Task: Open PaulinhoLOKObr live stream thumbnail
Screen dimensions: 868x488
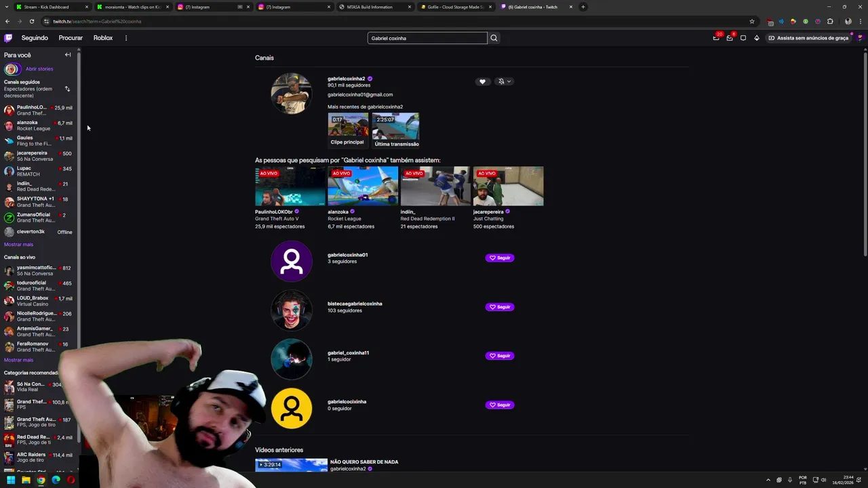Action: [x=290, y=186]
